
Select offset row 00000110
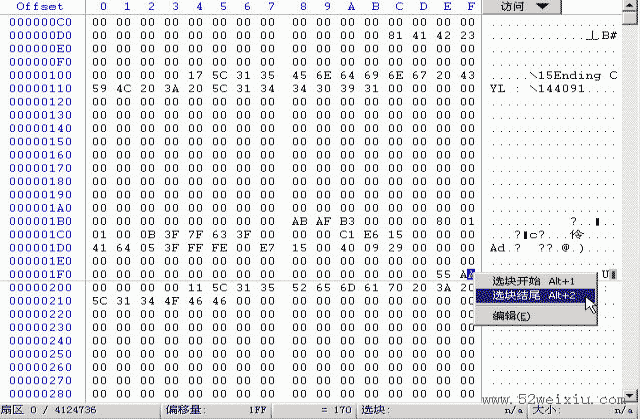(x=40, y=89)
